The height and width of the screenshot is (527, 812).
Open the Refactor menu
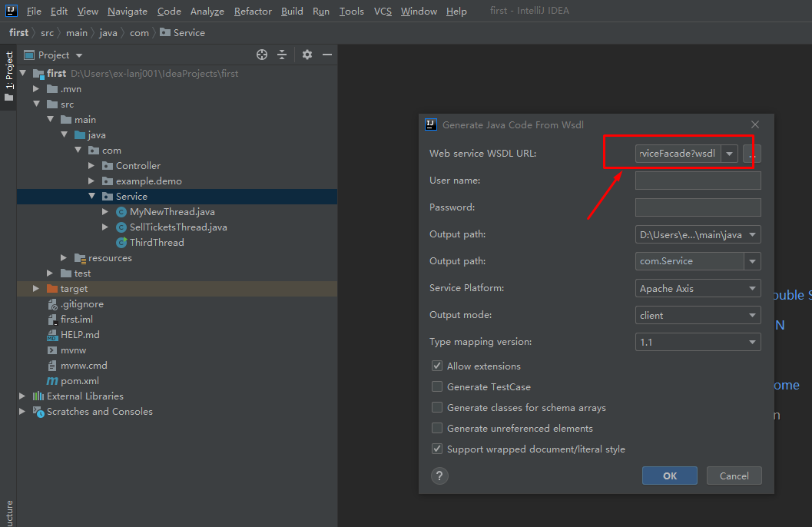point(253,11)
